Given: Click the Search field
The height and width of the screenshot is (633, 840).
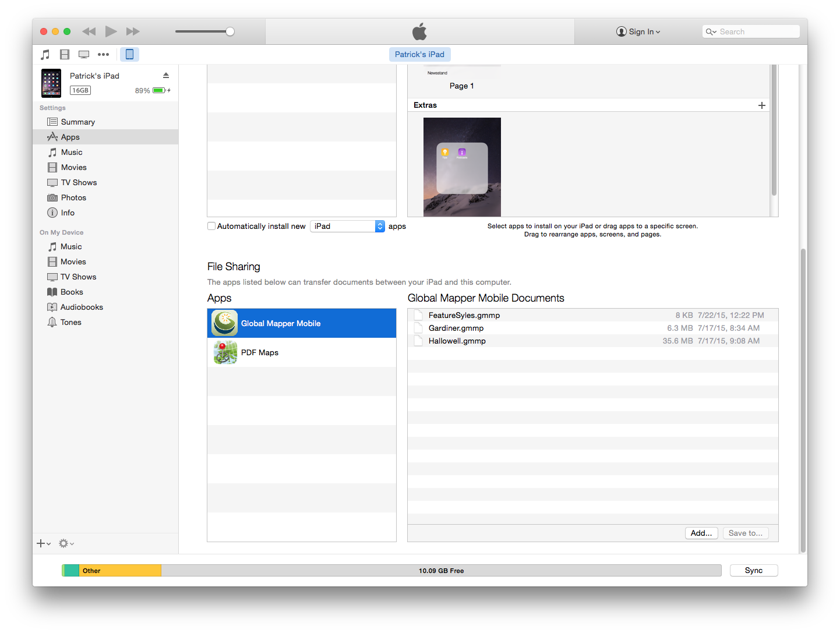Looking at the screenshot, I should point(751,31).
